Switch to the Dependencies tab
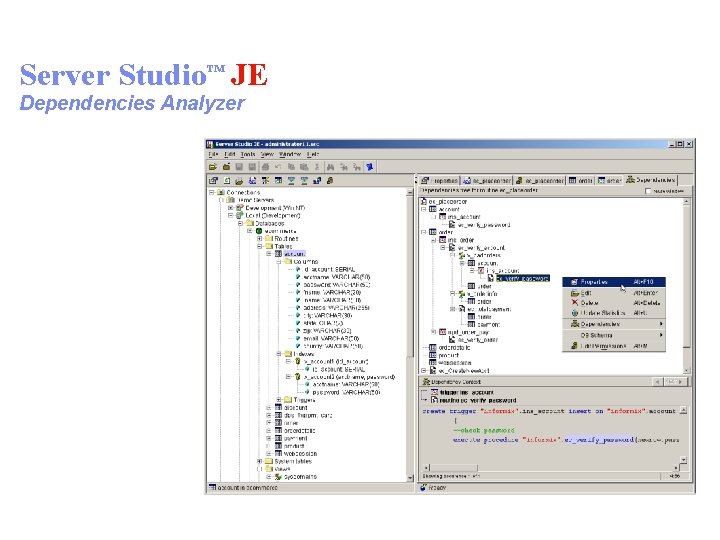 point(651,180)
